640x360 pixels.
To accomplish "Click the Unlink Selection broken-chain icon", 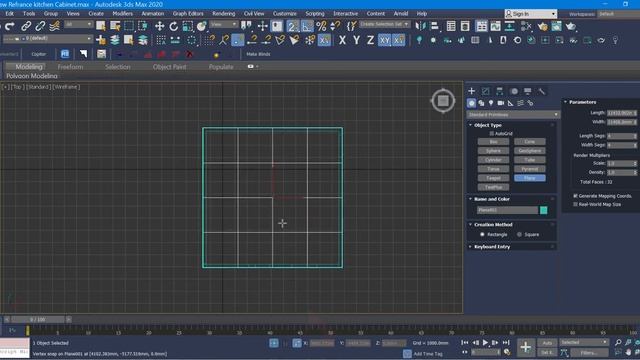I will click(40, 27).
